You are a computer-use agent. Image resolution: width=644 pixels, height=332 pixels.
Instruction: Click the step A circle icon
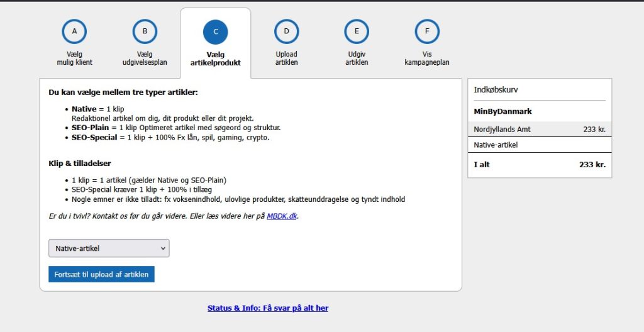tap(74, 31)
